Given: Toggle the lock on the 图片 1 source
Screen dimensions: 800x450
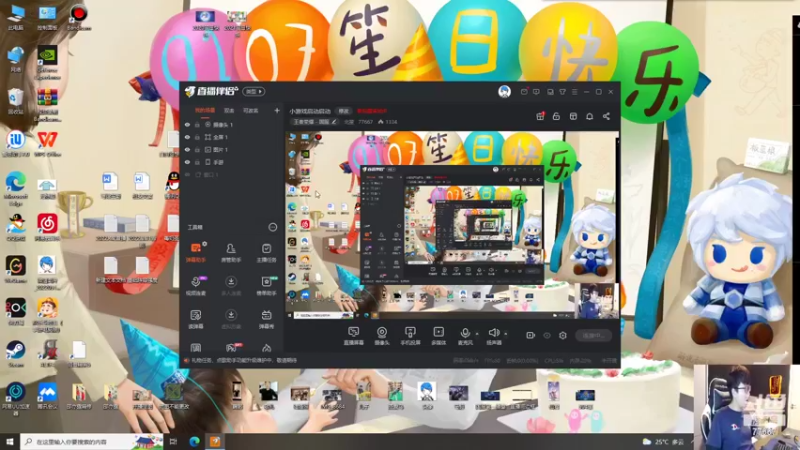Looking at the screenshot, I should [197, 149].
